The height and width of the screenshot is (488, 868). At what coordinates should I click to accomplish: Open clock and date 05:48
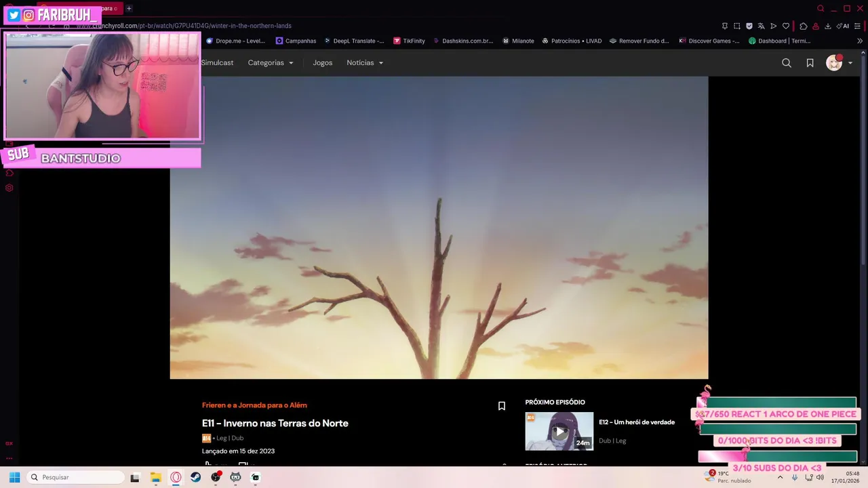coord(846,477)
